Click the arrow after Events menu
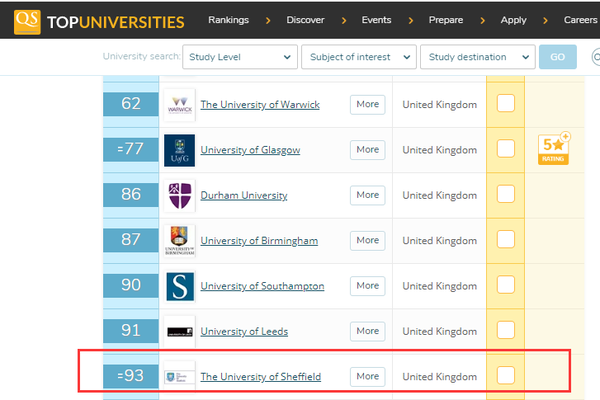The width and height of the screenshot is (600, 400). pyautogui.click(x=411, y=20)
